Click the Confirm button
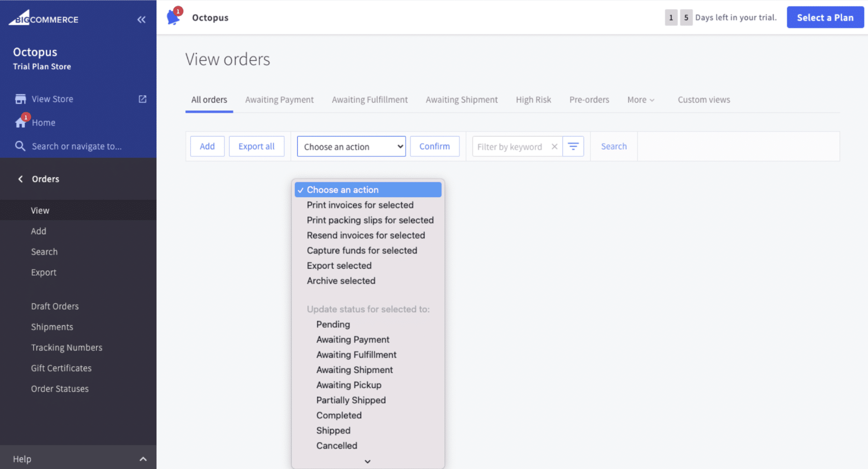Image resolution: width=868 pixels, height=469 pixels. (x=434, y=146)
